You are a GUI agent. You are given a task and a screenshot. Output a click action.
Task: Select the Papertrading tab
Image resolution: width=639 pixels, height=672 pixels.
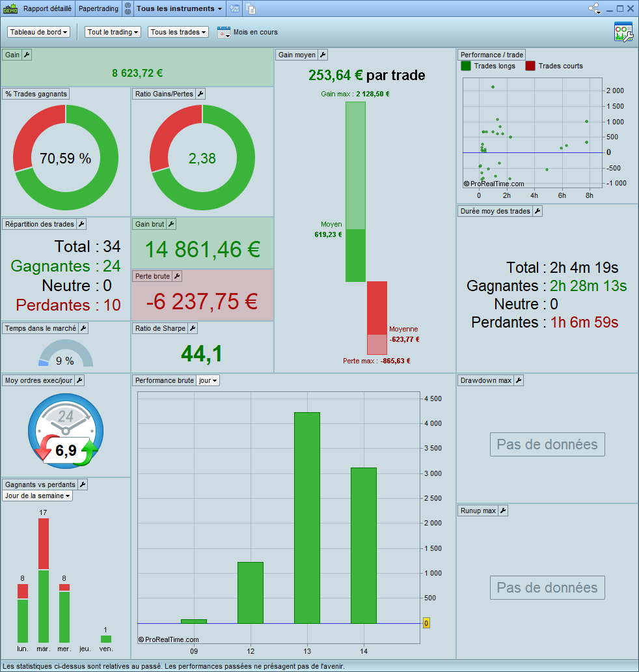[x=98, y=8]
